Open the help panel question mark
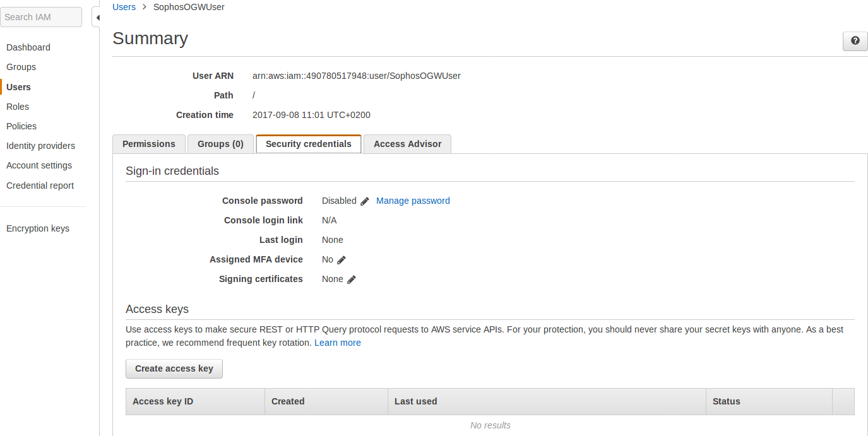This screenshot has width=868, height=436. click(x=855, y=41)
